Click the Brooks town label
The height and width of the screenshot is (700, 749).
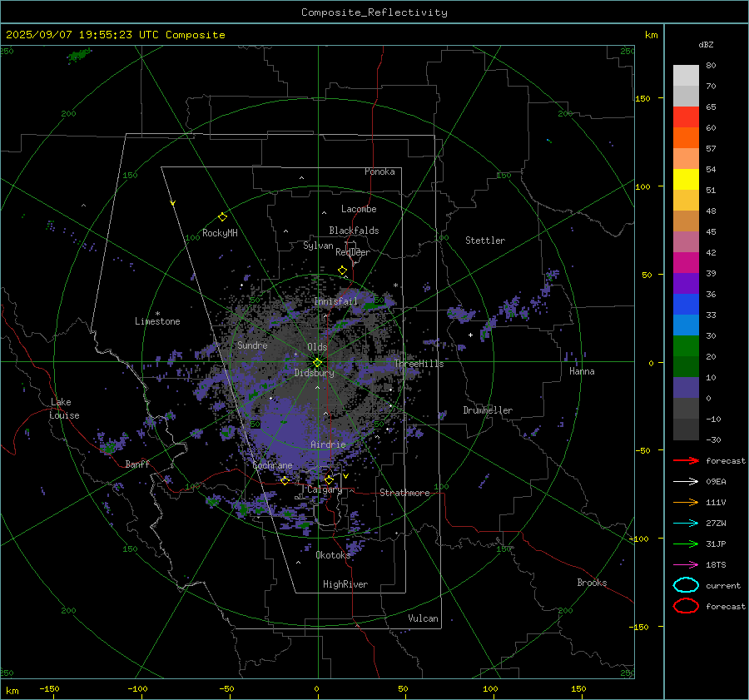click(592, 583)
